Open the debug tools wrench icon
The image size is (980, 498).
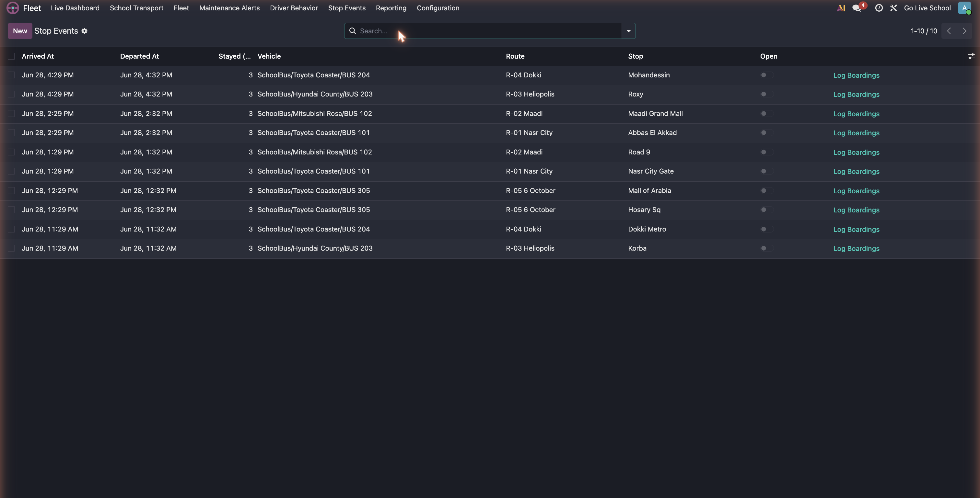[x=894, y=8]
